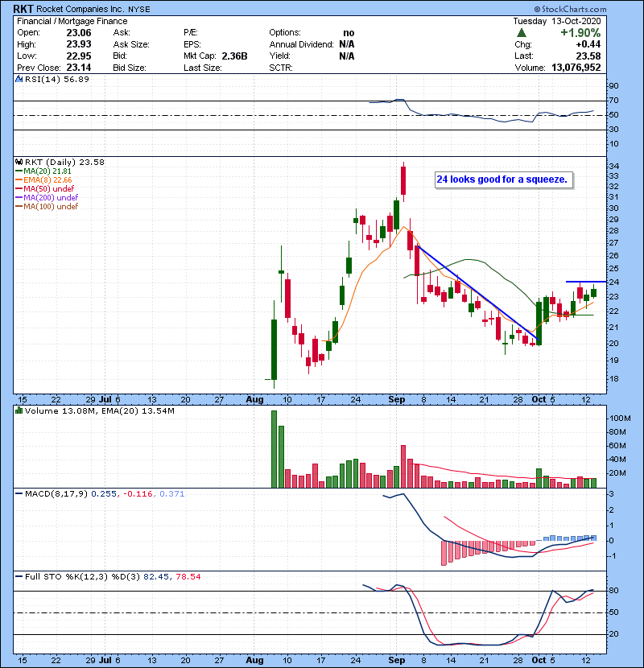Screen dimensions: 644x668
Task: Click the NYSE exchange label
Action: coord(139,10)
